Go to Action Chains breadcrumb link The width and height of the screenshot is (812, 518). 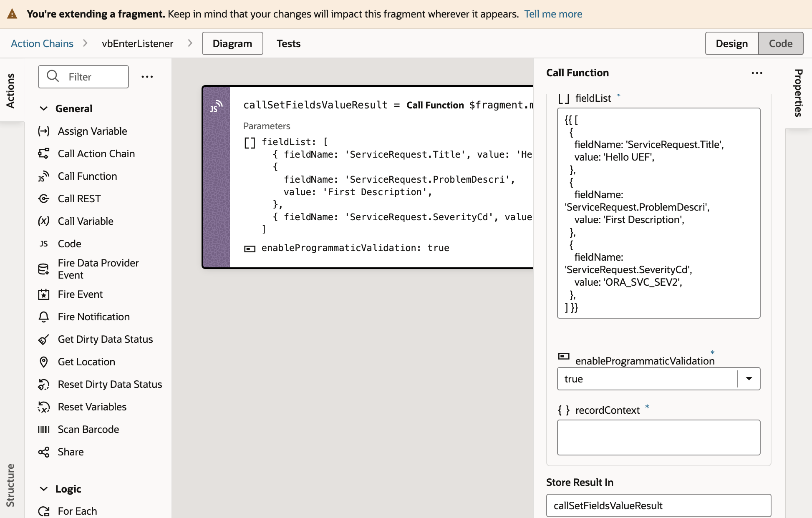click(42, 43)
